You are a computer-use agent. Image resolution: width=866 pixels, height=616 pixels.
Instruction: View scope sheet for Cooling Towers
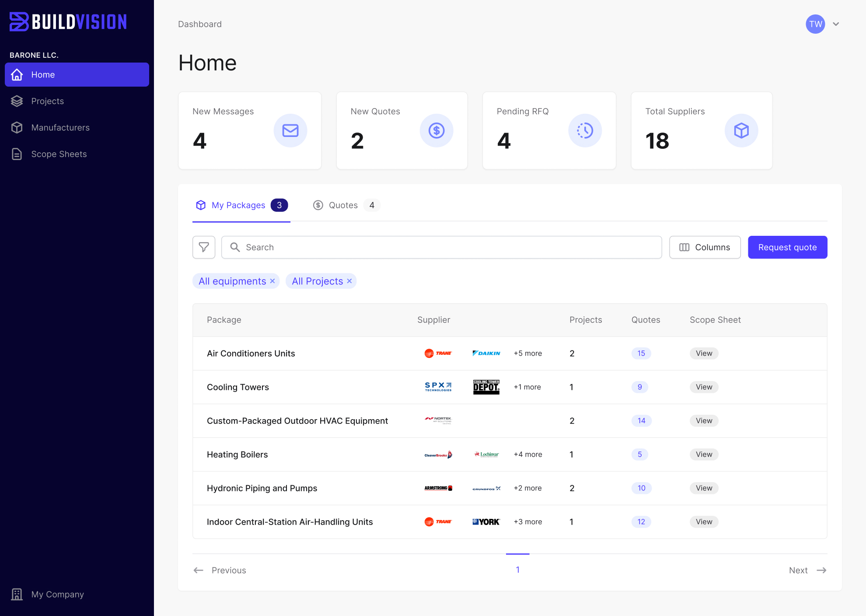pyautogui.click(x=704, y=387)
